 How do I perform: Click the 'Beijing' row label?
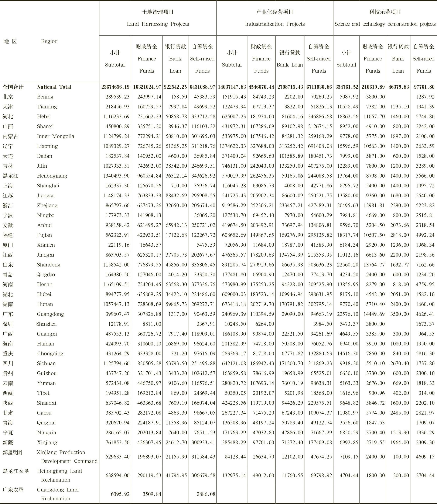tap(45, 97)
